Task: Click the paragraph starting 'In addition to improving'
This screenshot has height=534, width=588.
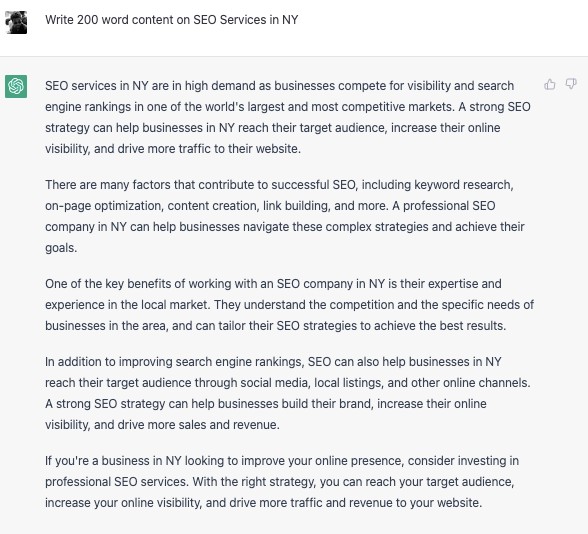Action: (x=288, y=393)
